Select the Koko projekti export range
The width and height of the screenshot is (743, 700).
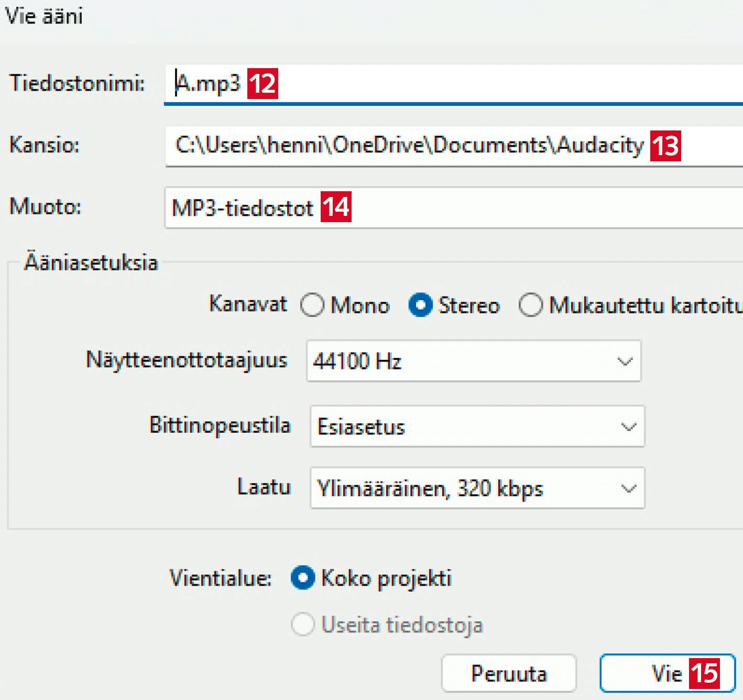coord(303,578)
